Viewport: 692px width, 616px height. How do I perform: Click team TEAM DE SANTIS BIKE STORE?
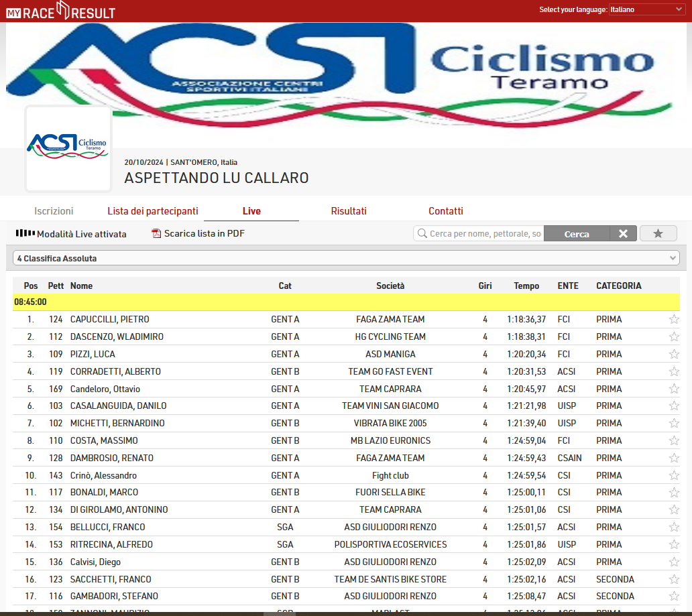(390, 579)
